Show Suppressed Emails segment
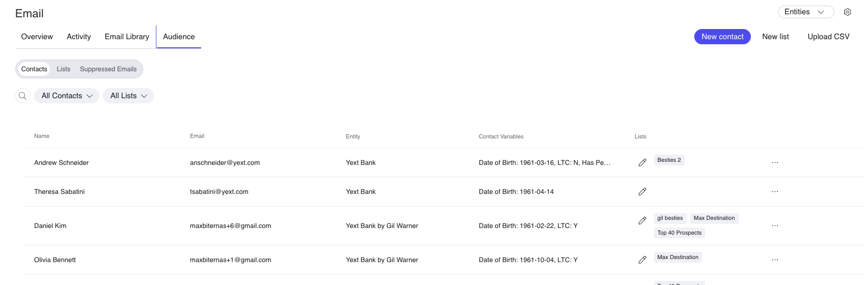The image size is (868, 285). pyautogui.click(x=108, y=69)
